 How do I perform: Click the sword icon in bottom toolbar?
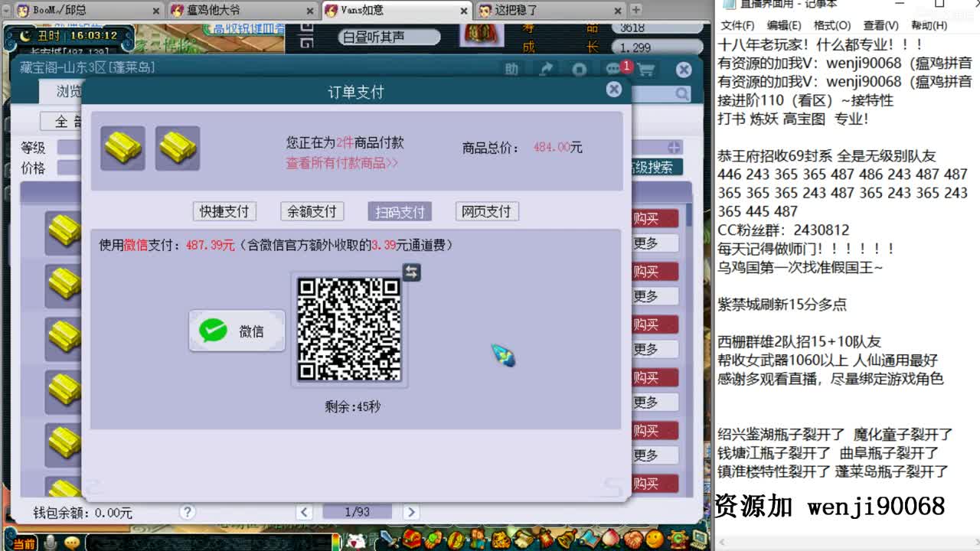click(x=390, y=540)
